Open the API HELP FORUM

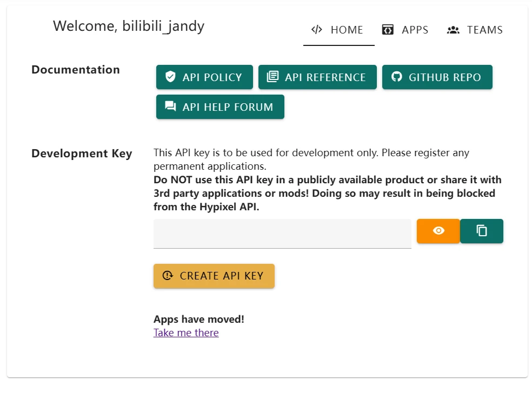(x=228, y=106)
